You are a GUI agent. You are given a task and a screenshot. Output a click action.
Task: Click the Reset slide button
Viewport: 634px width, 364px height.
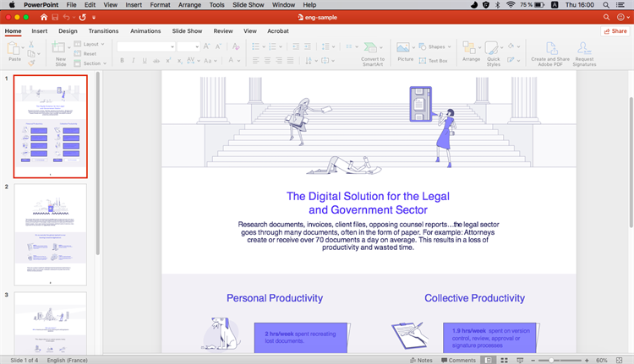coord(85,54)
